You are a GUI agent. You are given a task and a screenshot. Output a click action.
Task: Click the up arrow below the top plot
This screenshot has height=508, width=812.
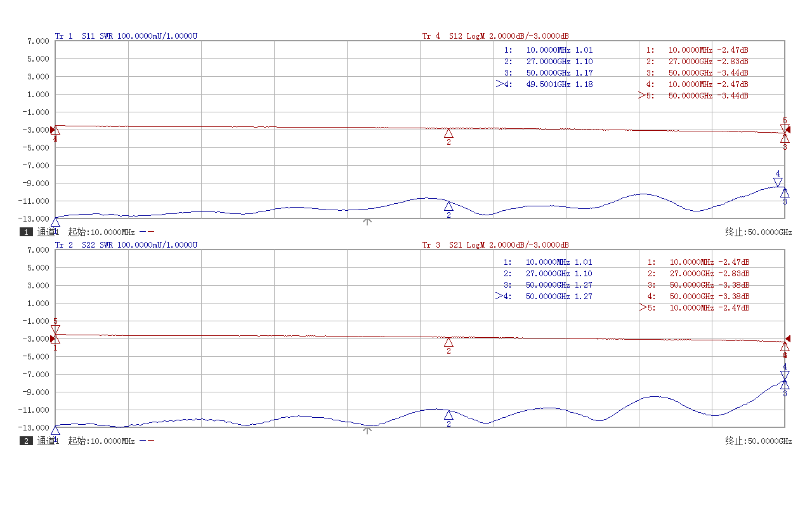(x=367, y=222)
